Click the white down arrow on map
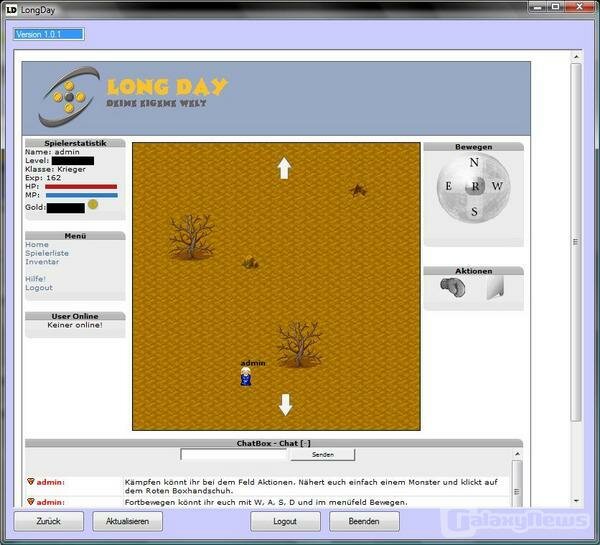Image resolution: width=600 pixels, height=545 pixels. pyautogui.click(x=285, y=405)
